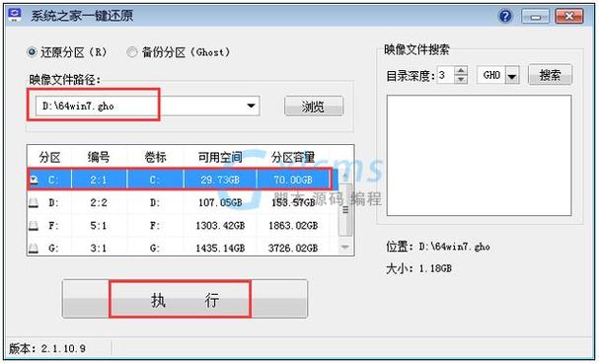Close the window with the red X
Viewport: 599px width, 364px height.
pos(568,17)
